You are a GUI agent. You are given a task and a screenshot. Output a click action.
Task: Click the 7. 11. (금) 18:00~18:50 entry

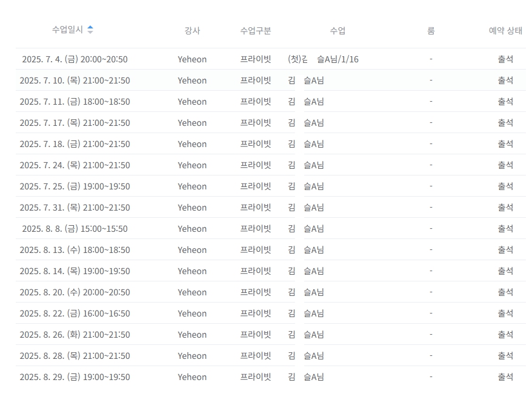point(75,102)
